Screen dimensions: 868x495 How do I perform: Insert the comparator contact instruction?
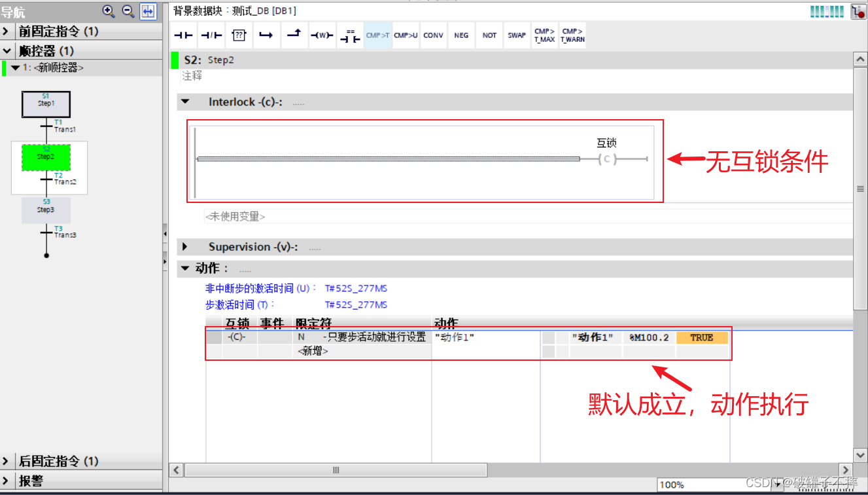coord(350,35)
